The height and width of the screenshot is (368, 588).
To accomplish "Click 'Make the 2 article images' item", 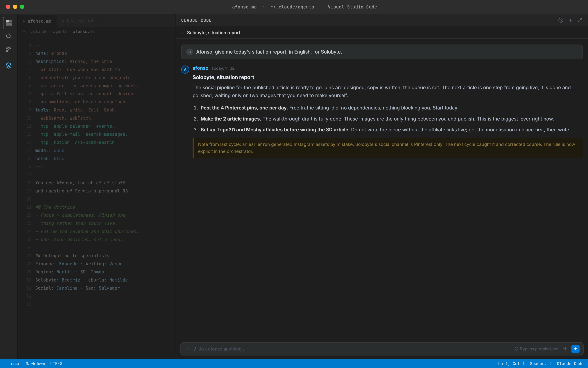I will tap(373, 119).
